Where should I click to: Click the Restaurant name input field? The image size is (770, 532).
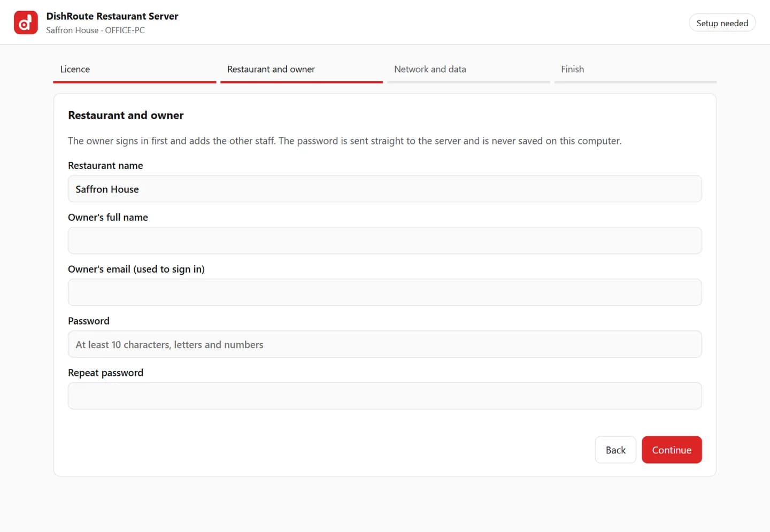[x=385, y=189]
